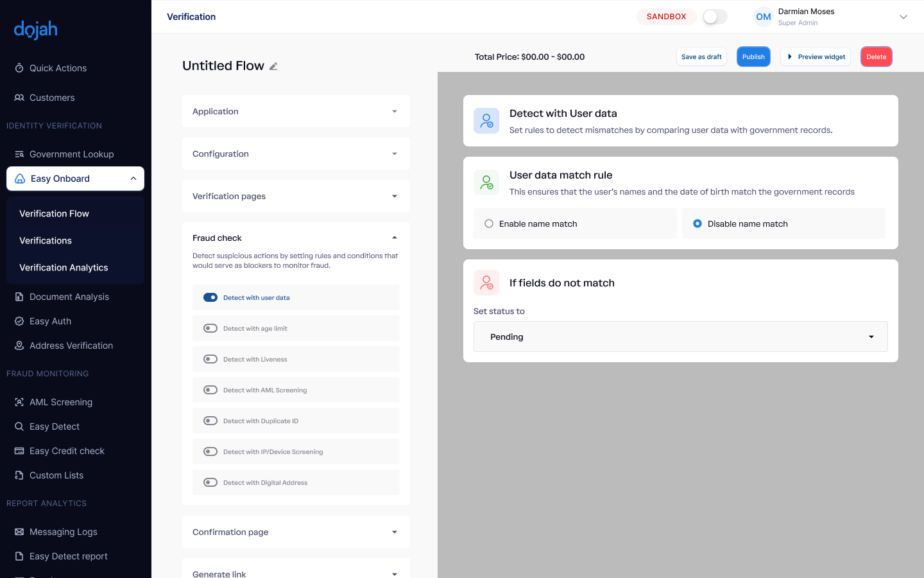Go to Quick Actions
The width and height of the screenshot is (924, 578).
click(x=58, y=68)
